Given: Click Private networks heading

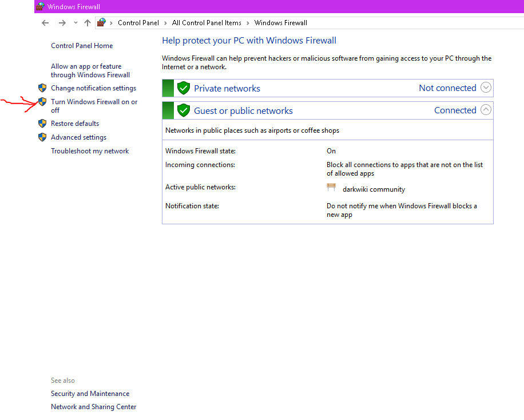Looking at the screenshot, I should click(227, 88).
